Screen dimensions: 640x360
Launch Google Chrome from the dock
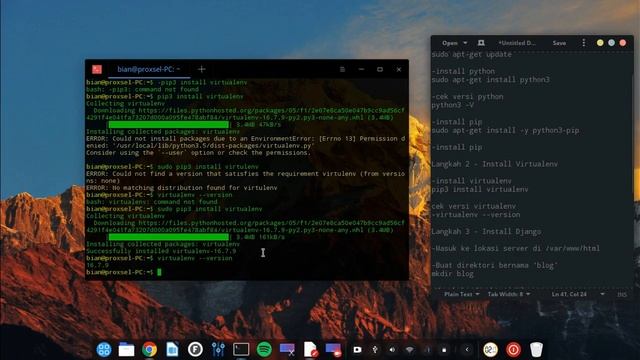pyautogui.click(x=149, y=349)
